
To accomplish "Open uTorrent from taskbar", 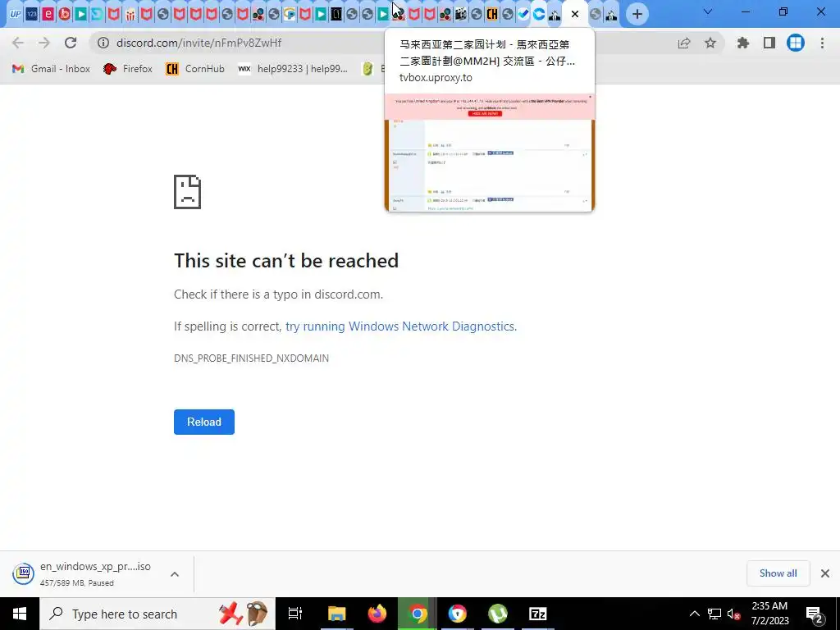I will [498, 614].
